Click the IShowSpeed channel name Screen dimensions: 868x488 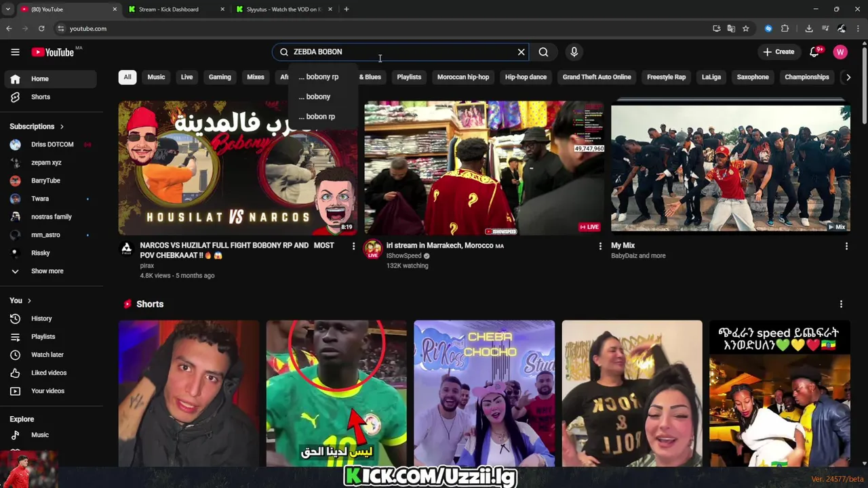pos(404,256)
